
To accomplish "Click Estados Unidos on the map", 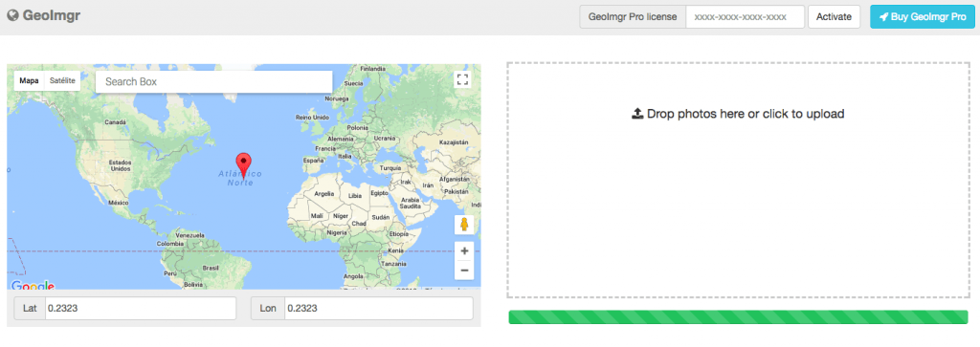I will tap(120, 165).
